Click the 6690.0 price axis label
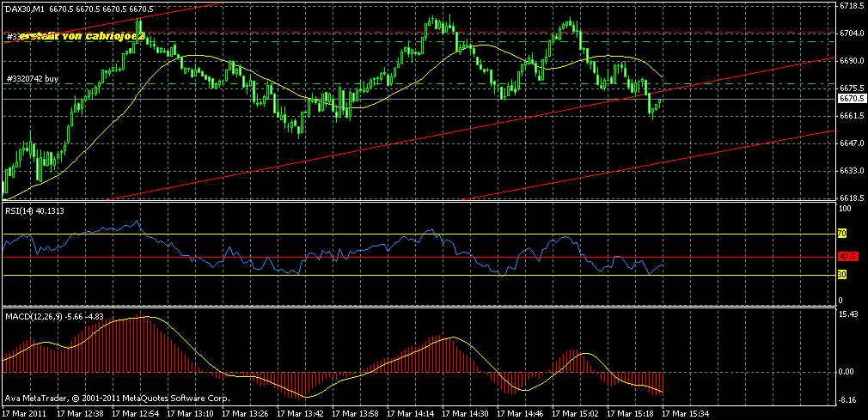This screenshot has width=868, height=420. pyautogui.click(x=852, y=61)
